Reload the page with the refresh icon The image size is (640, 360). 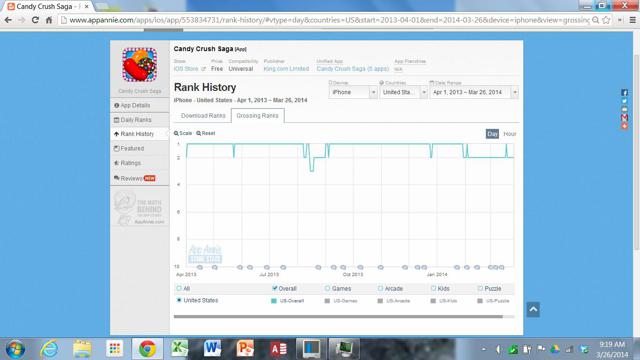coord(35,20)
